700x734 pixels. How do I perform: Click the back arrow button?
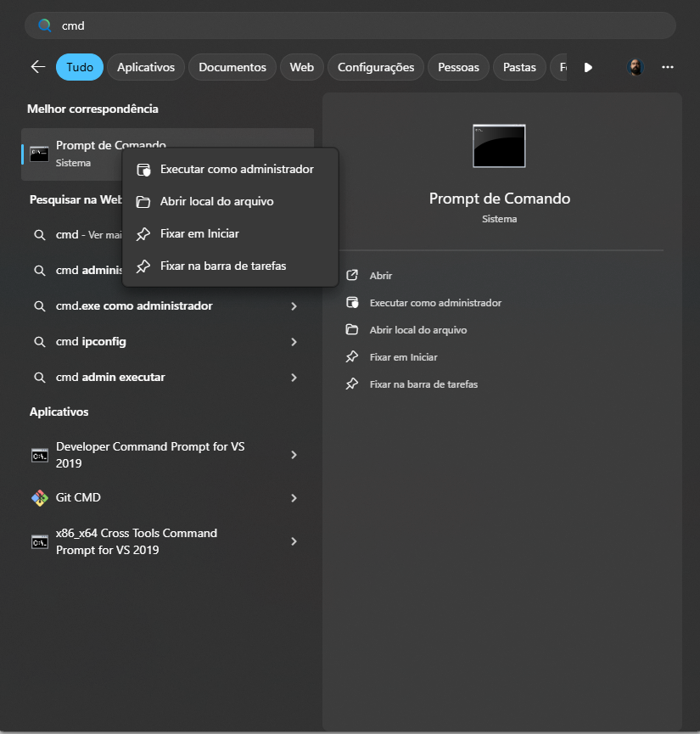(x=37, y=66)
